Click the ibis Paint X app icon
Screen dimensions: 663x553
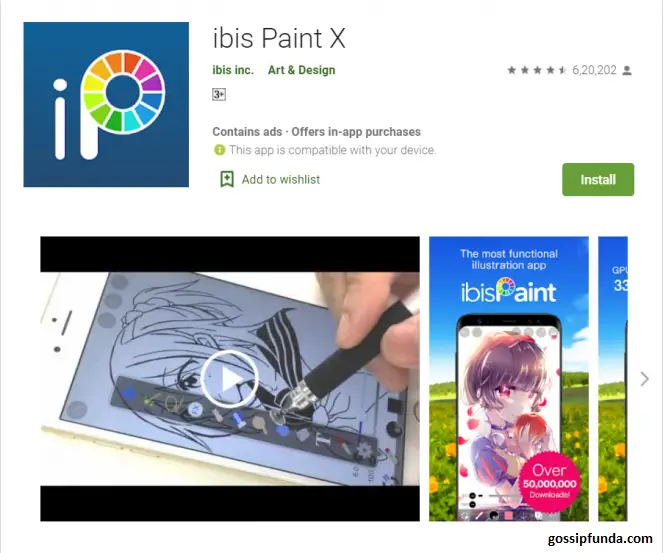pyautogui.click(x=106, y=104)
